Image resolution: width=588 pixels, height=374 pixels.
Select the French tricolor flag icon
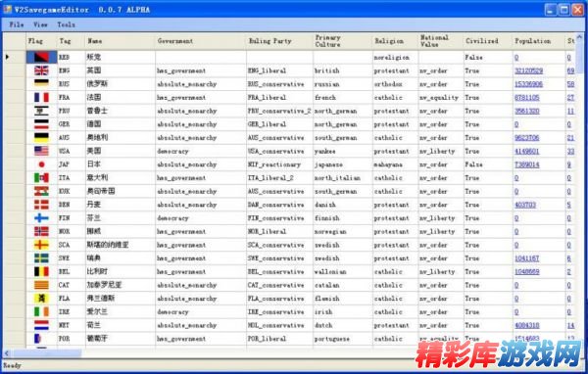tap(41, 98)
